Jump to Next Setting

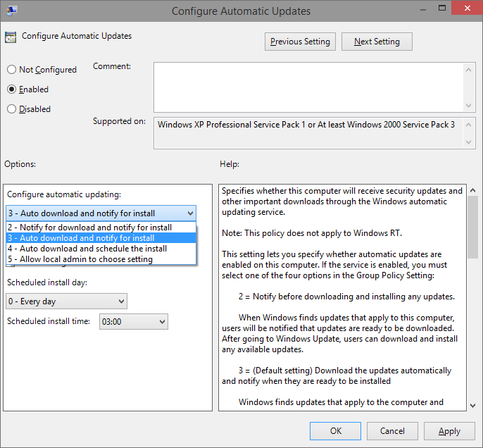pos(377,42)
